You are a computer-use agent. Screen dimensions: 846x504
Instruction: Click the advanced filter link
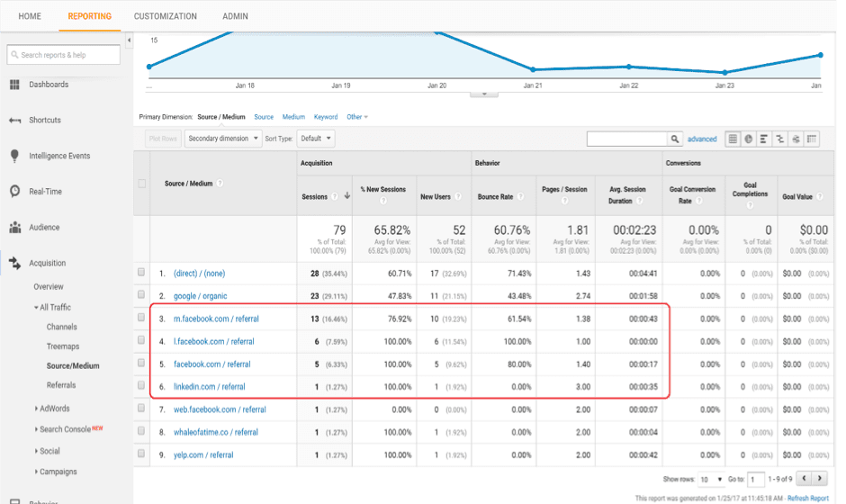702,139
